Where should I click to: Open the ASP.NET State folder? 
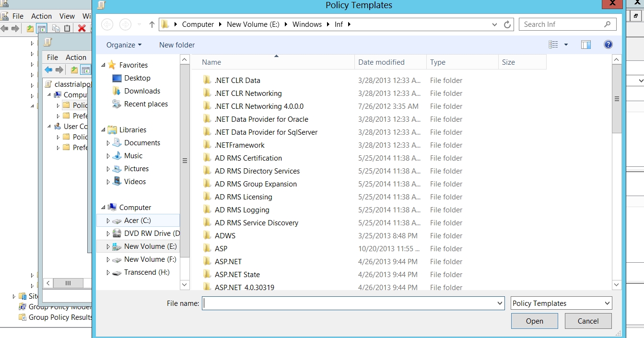237,275
